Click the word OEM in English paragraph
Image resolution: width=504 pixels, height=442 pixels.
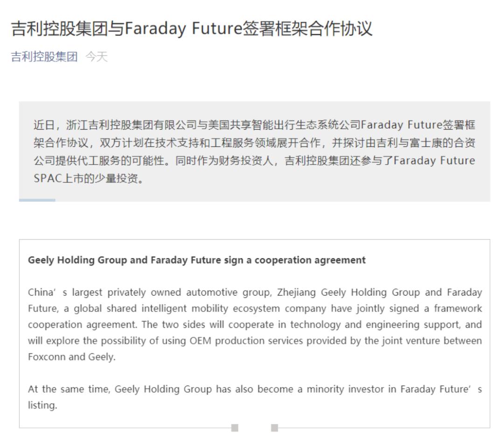[200, 340]
